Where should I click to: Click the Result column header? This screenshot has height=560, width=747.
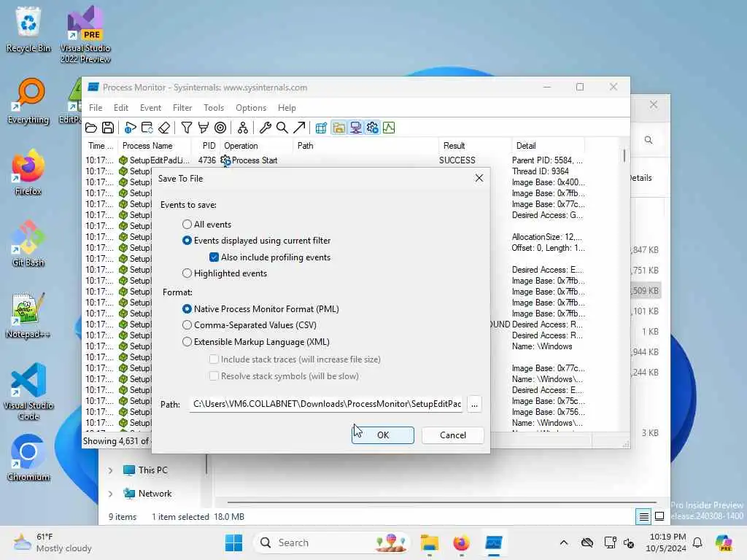(474, 146)
